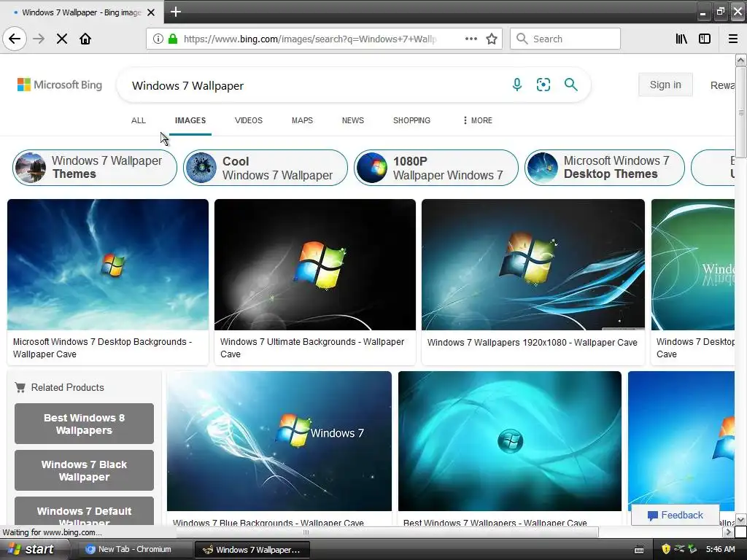Screen dimensions: 747x560
Task: Click the Bing magnifier search icon
Action: (570, 85)
